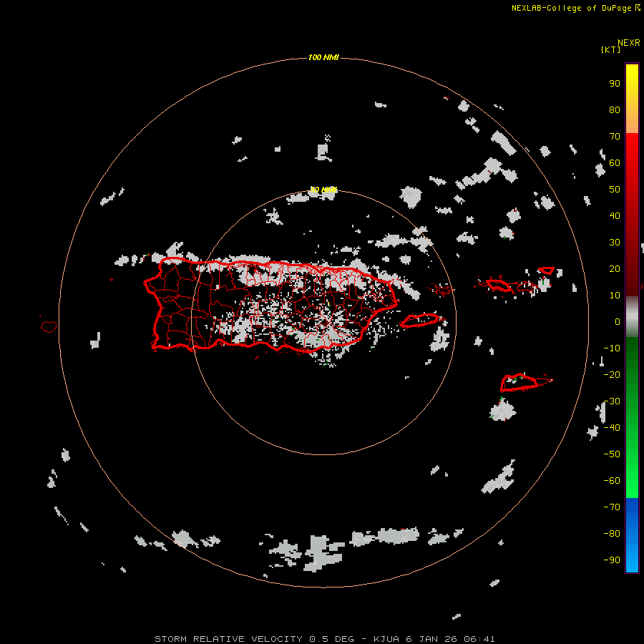The width and height of the screenshot is (644, 644).
Task: Click the -30 value on the velocity scale
Action: click(612, 401)
